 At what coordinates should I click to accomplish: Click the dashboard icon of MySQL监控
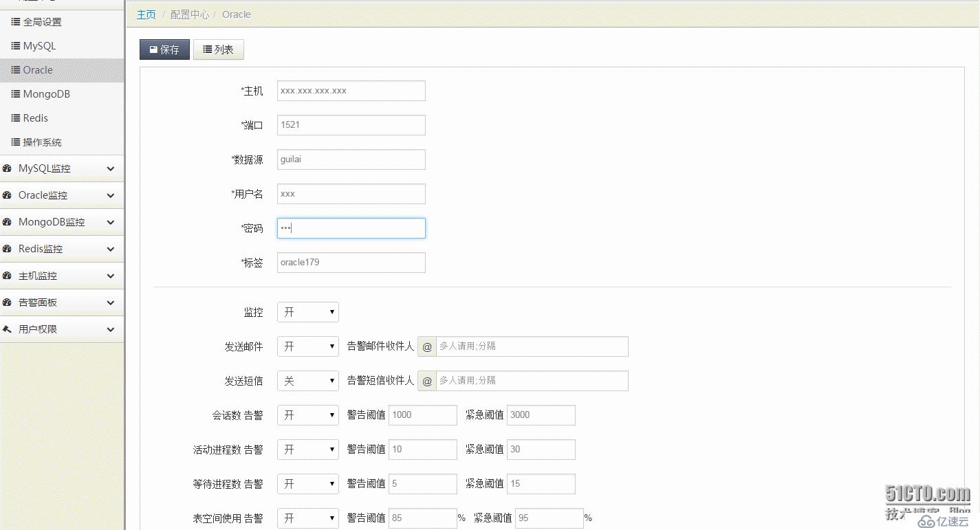point(7,168)
